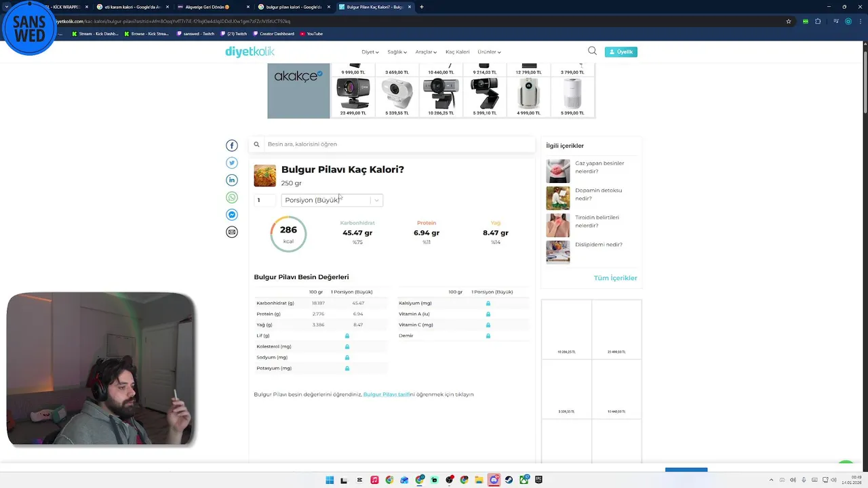
Task: Click locked Lif value icon
Action: 347,335
